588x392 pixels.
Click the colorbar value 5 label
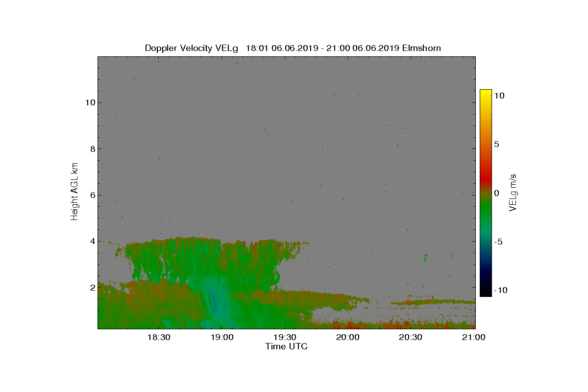pos(497,145)
